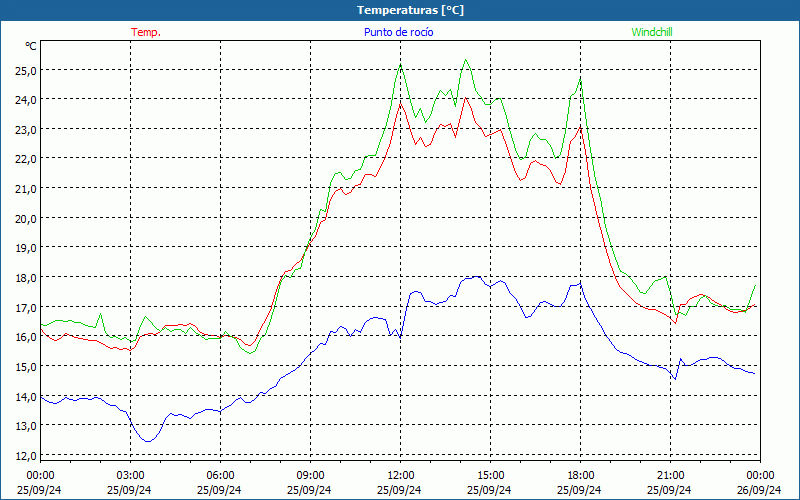Click the 15:00 time axis label
Image resolution: width=800 pixels, height=500 pixels.
(490, 476)
